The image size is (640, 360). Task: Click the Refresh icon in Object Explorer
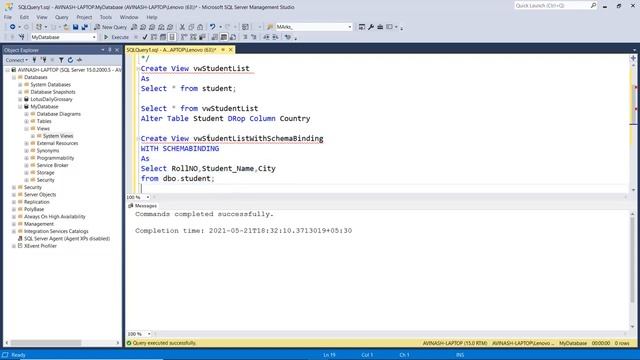(70, 60)
